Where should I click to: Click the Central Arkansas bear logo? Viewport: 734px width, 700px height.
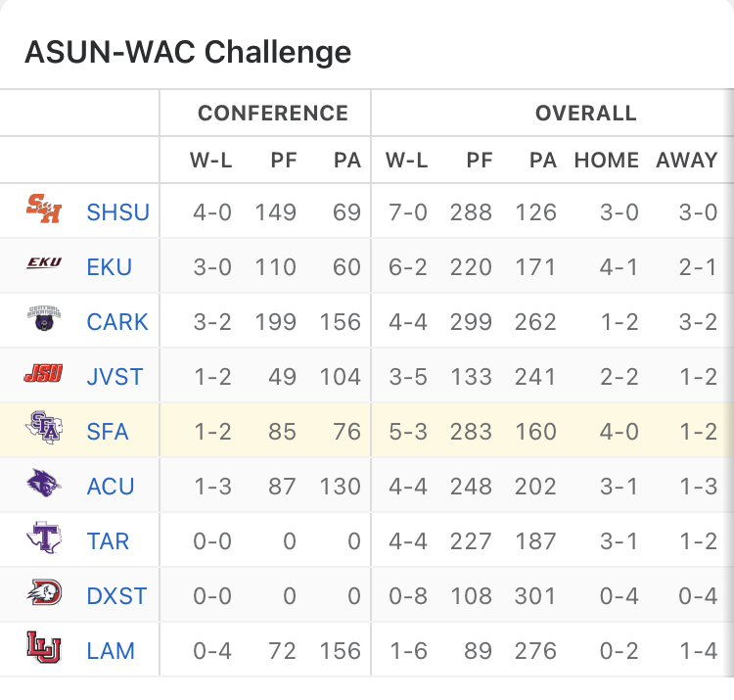[43, 319]
